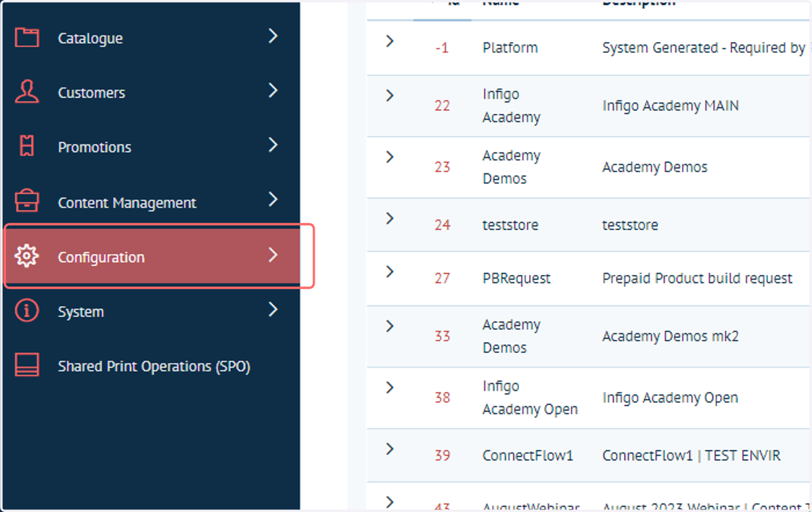Screen dimensions: 812x512
Task: Expand the ConnectFlow1 row
Action: [389, 448]
